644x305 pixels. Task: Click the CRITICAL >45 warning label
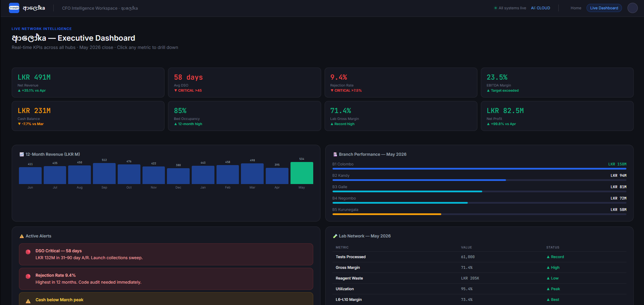click(x=188, y=91)
